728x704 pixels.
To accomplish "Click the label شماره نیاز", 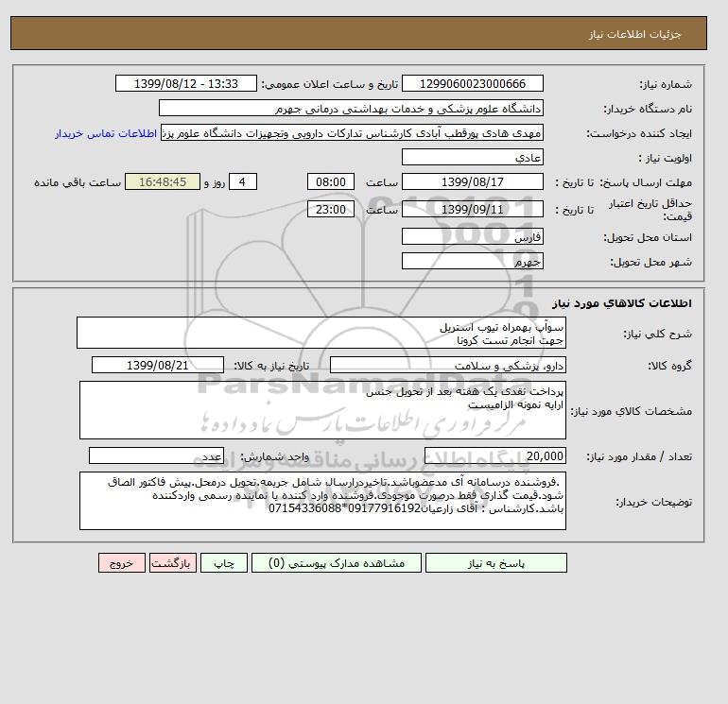I will (x=666, y=84).
